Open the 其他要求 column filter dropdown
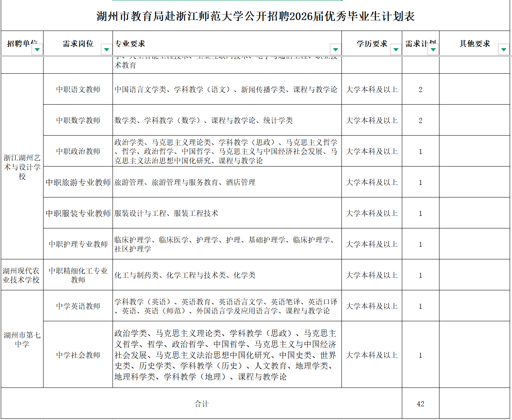 pos(503,50)
